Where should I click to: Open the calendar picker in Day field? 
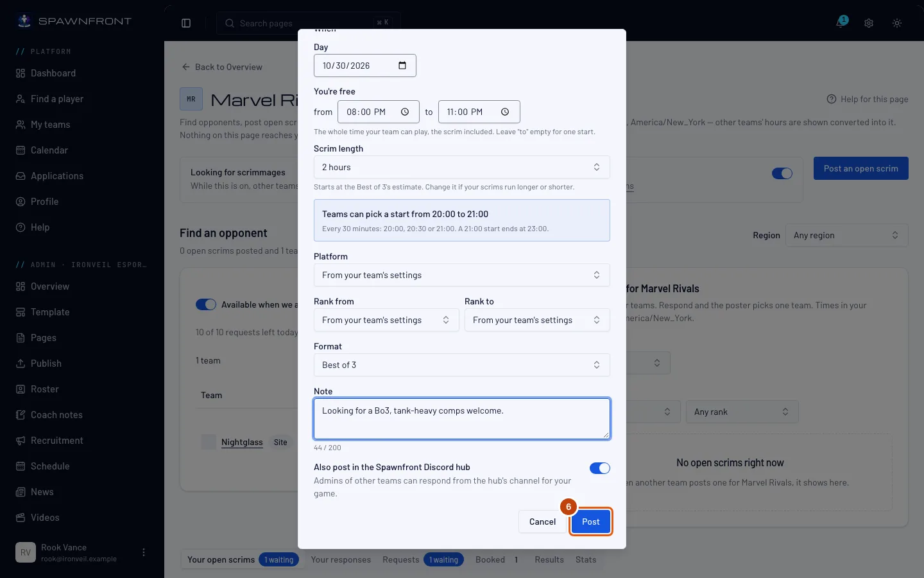pyautogui.click(x=402, y=66)
